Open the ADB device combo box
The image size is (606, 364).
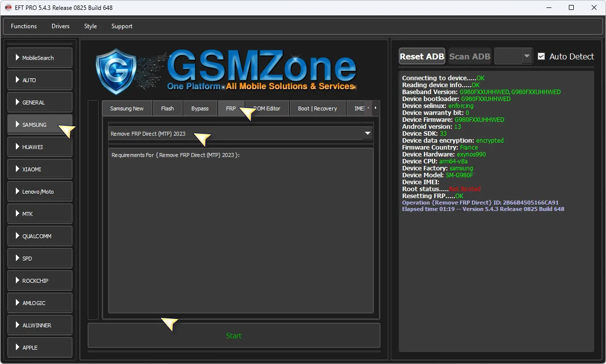[x=513, y=56]
